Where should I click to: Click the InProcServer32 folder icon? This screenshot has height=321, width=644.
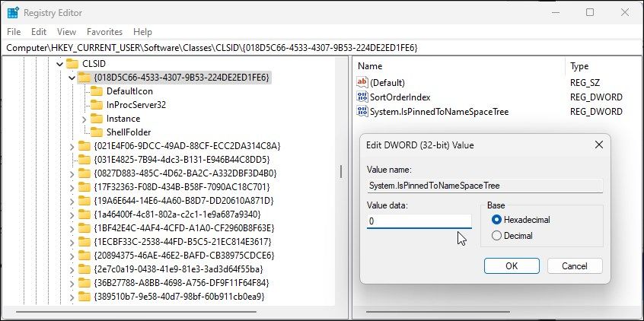(97, 105)
